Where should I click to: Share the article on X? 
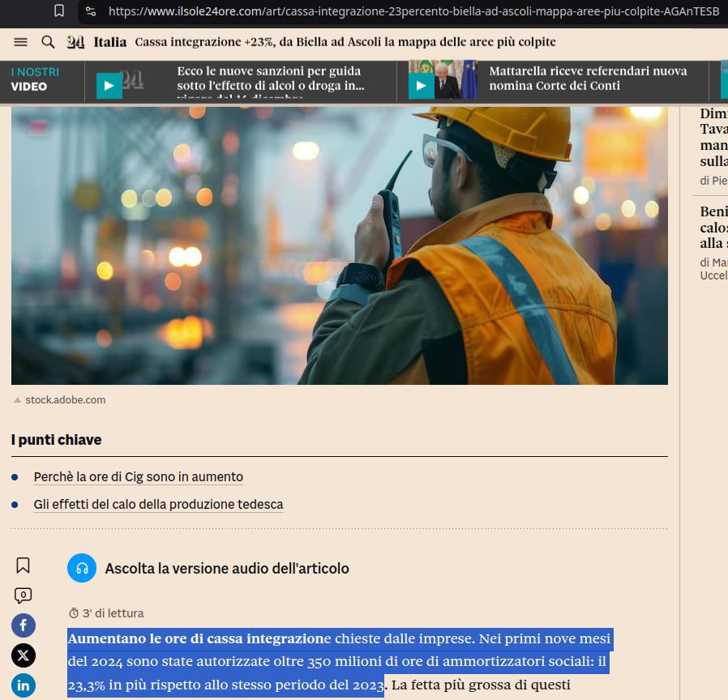coord(23,655)
